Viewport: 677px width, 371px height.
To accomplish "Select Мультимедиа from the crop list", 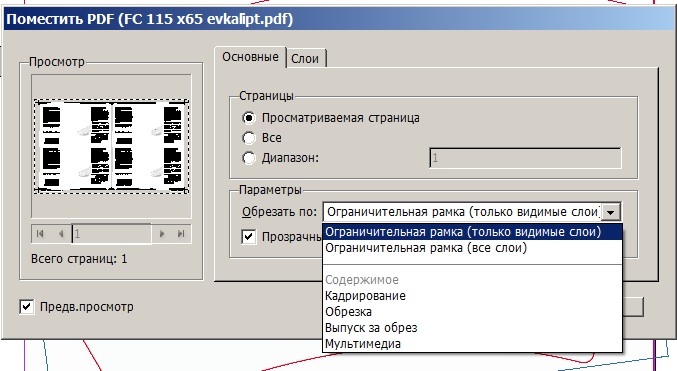I will point(472,344).
